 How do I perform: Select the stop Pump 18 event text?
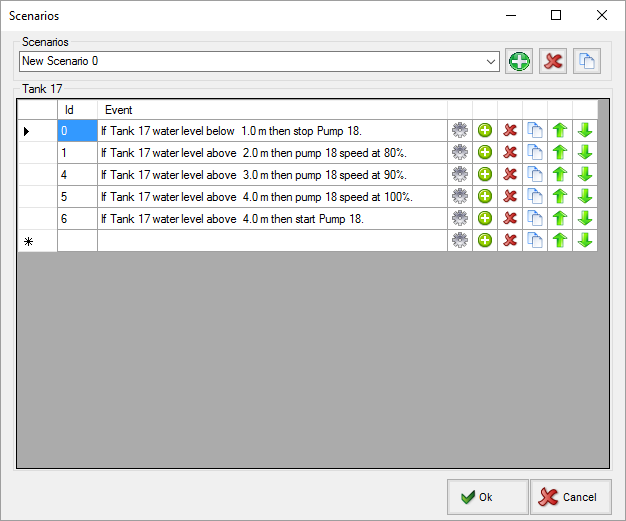271,131
